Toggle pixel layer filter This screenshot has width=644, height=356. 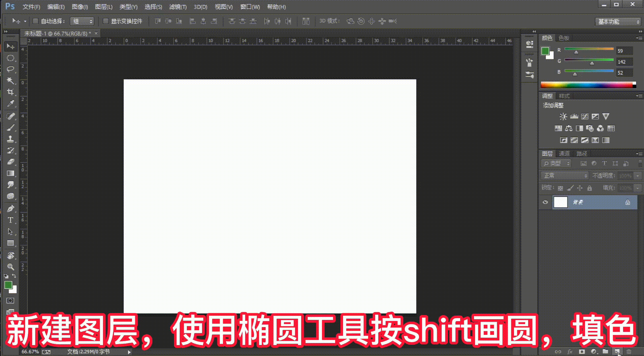click(x=583, y=163)
